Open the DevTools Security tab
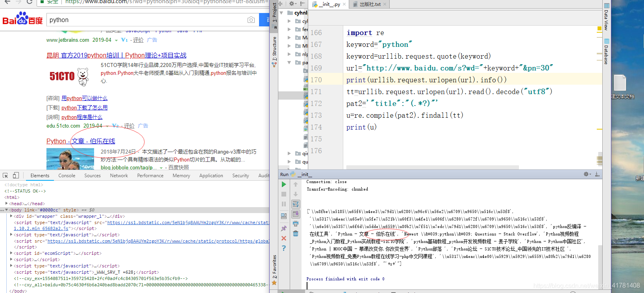 click(241, 176)
